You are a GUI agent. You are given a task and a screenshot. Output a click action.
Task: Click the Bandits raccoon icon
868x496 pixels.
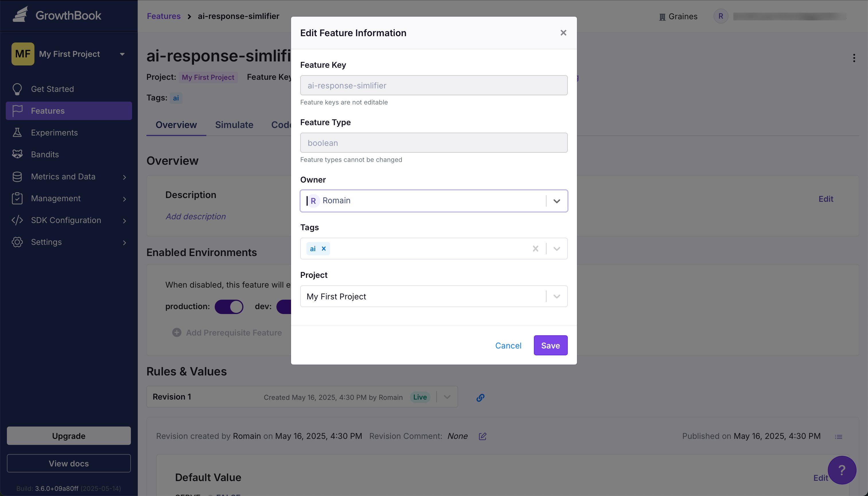pos(17,154)
